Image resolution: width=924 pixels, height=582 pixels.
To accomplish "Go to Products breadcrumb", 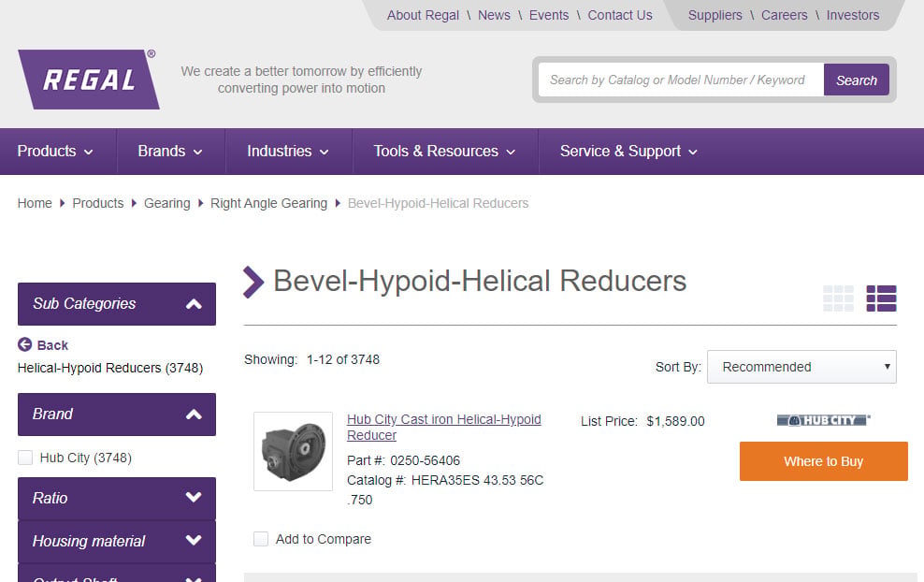I will [98, 203].
